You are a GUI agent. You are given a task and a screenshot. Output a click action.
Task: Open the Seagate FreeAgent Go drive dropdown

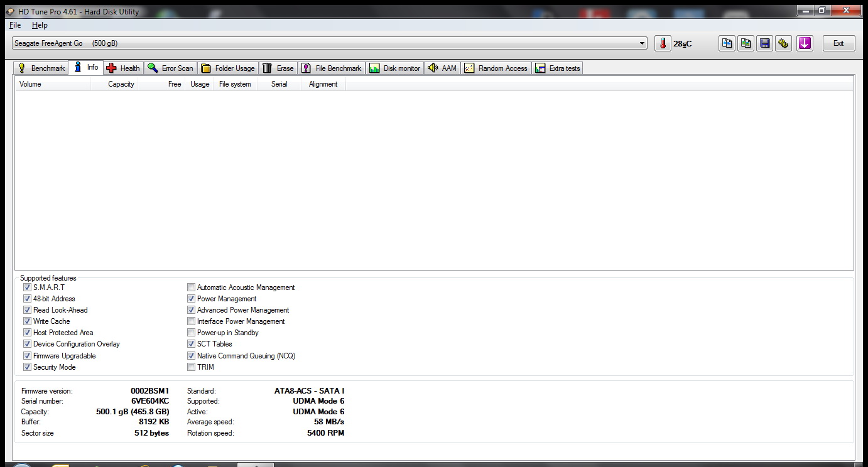(x=330, y=43)
